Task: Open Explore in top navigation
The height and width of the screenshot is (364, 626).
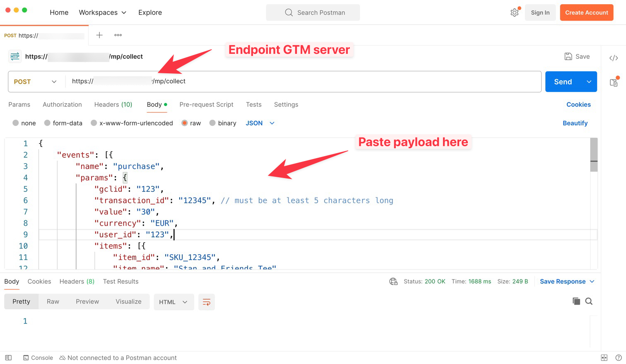Action: pos(150,12)
